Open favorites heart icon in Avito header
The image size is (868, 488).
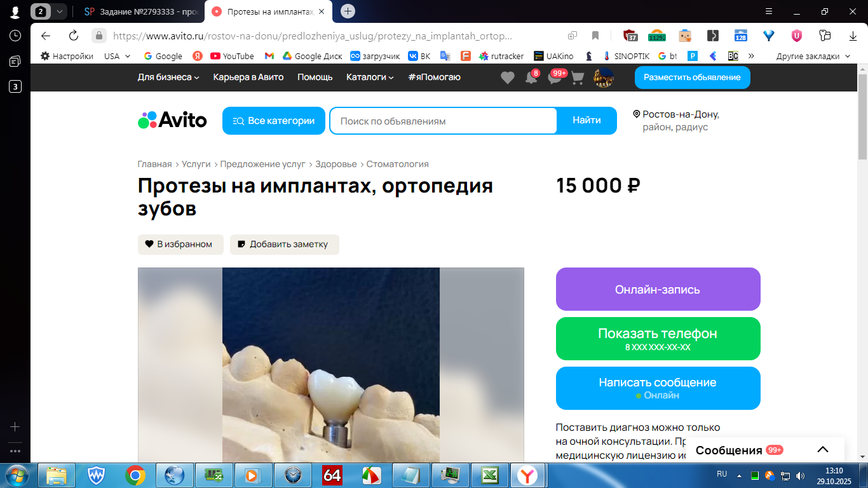tap(507, 78)
